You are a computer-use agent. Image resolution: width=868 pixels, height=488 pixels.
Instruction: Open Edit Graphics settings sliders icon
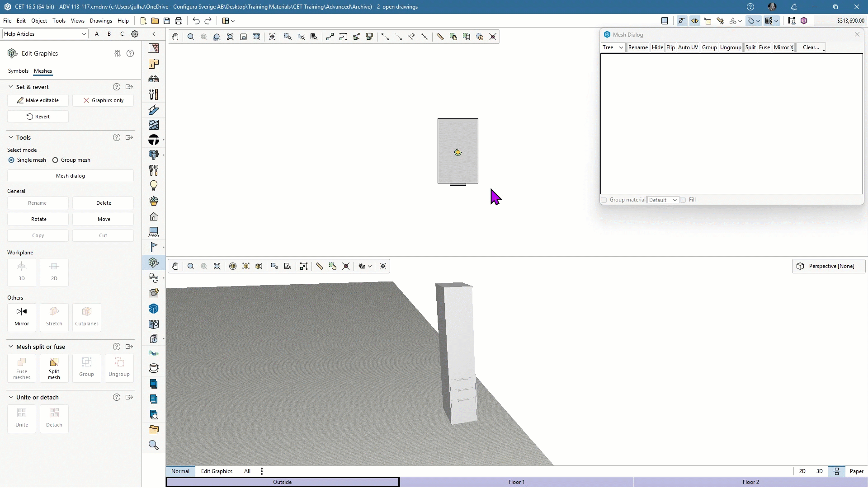point(118,53)
